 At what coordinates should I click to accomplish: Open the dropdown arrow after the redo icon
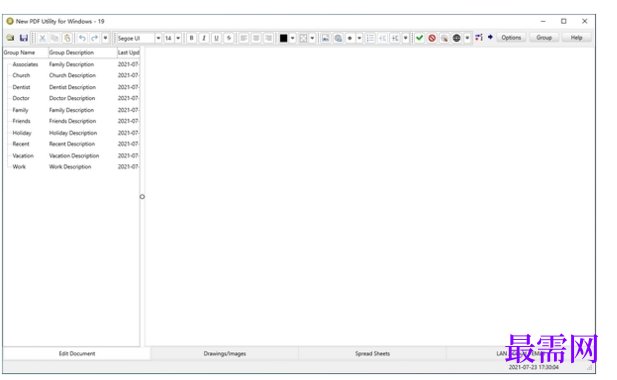[105, 38]
